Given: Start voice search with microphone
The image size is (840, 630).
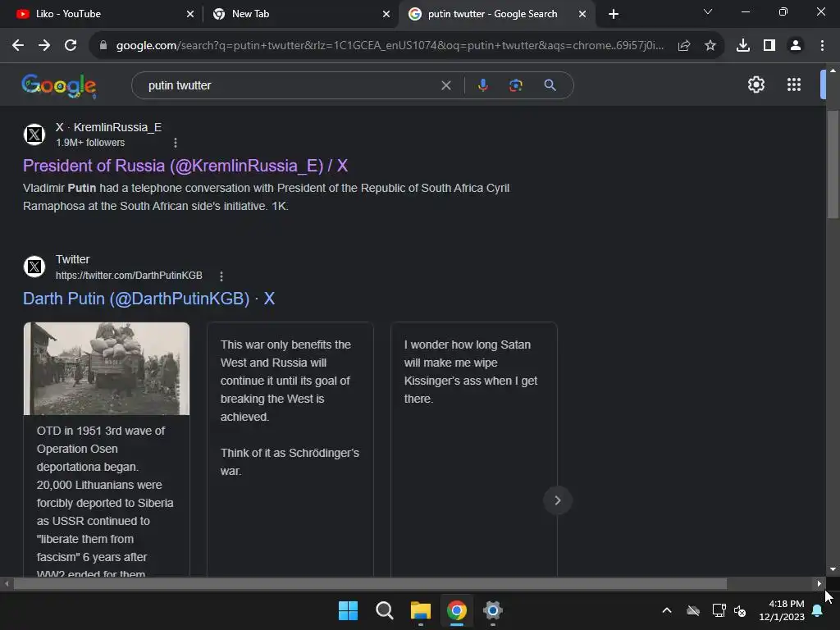Looking at the screenshot, I should click(x=482, y=85).
